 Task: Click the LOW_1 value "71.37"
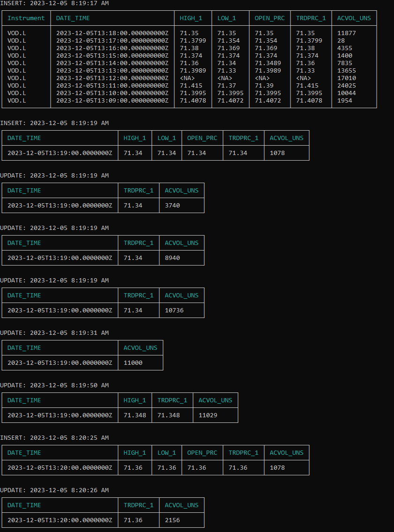[227, 86]
